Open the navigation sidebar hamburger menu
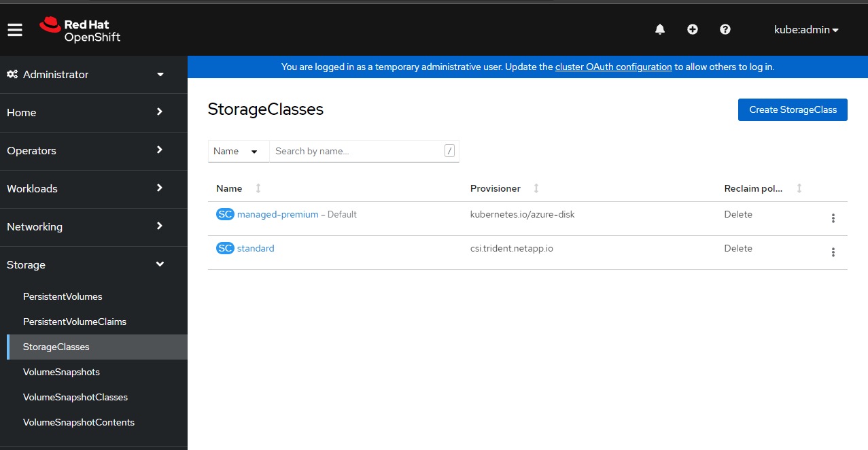Viewport: 868px width, 450px height. point(14,29)
